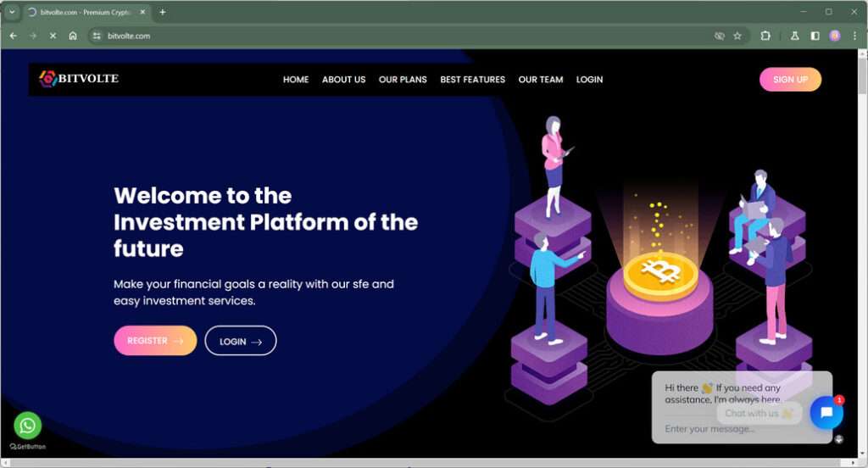
Task: Open the BEST FEATURES nav item
Action: pos(473,79)
